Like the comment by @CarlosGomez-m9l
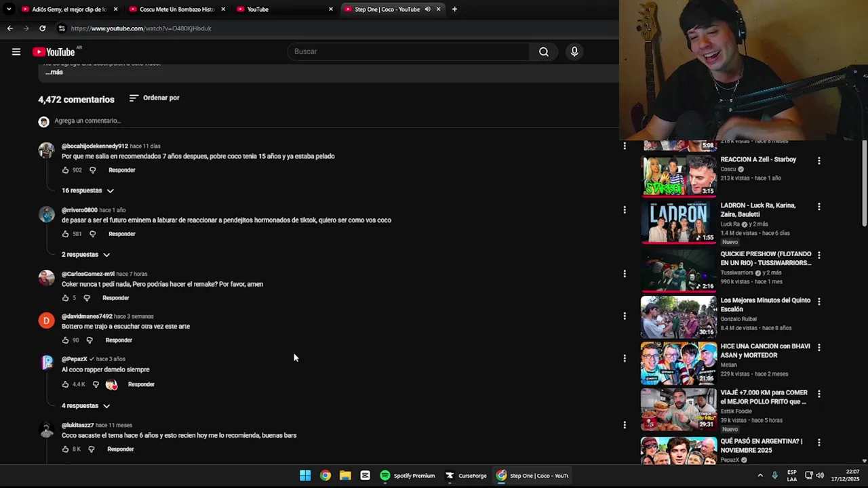 pos(66,298)
